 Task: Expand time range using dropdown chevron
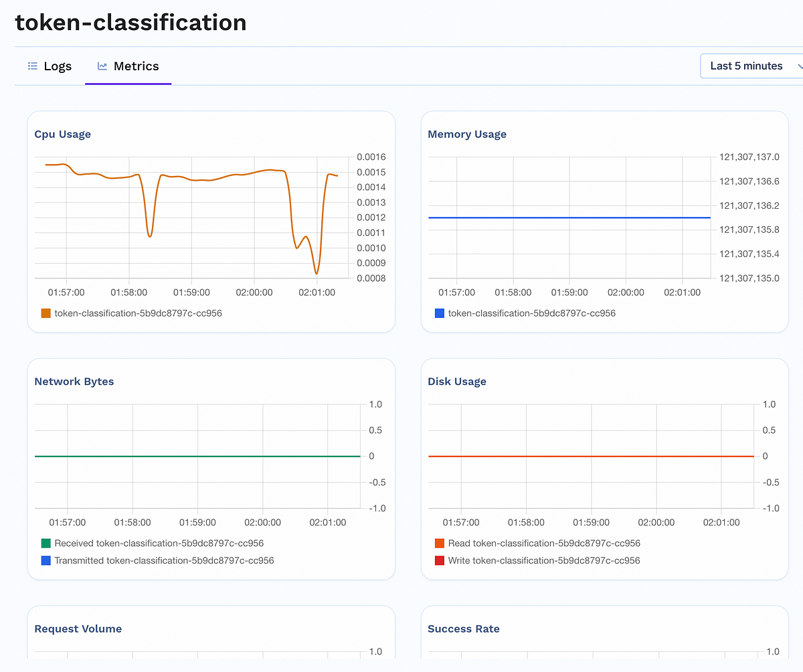pyautogui.click(x=800, y=66)
